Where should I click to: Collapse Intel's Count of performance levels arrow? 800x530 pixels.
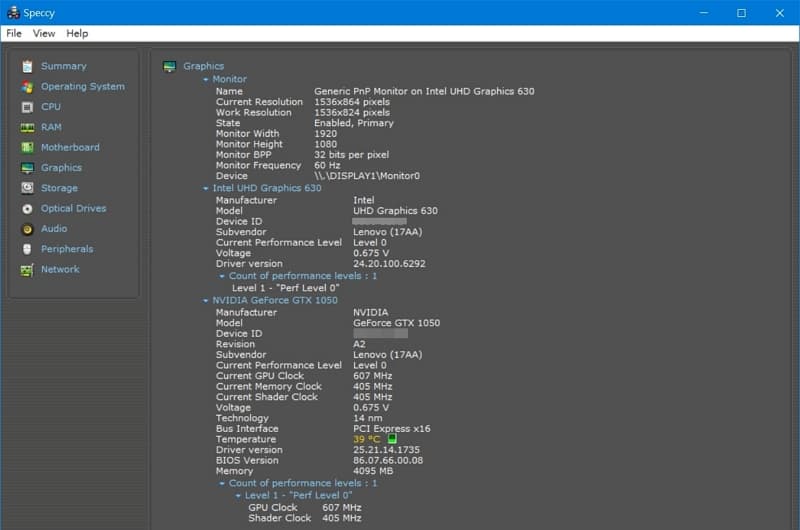(222, 276)
